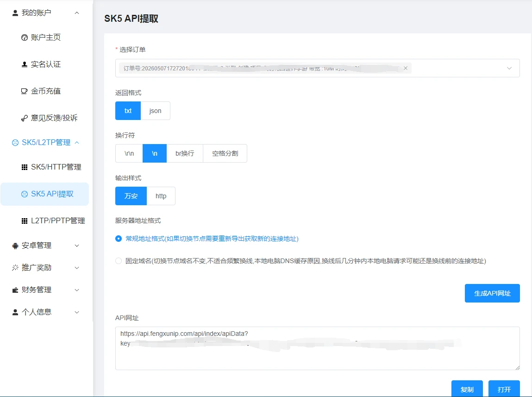This screenshot has height=397, width=532.
Task: Select 常规地址格式 radio option
Action: 119,239
